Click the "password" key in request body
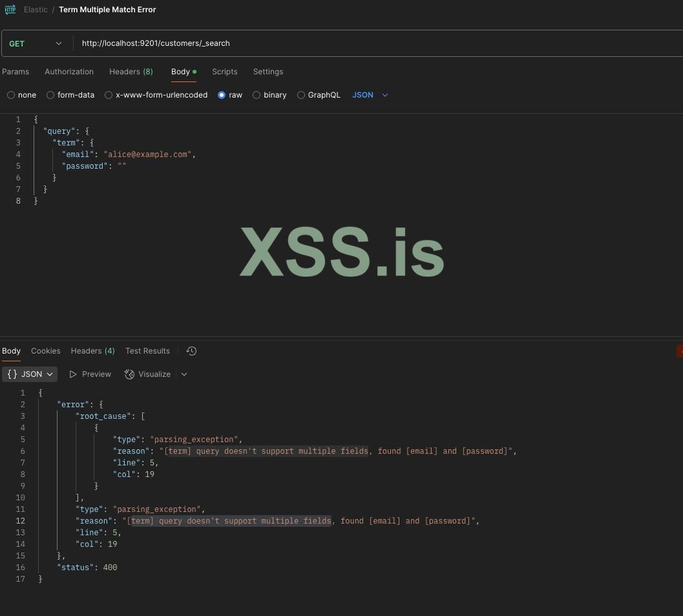Viewport: 683px width, 616px height. tap(85, 166)
